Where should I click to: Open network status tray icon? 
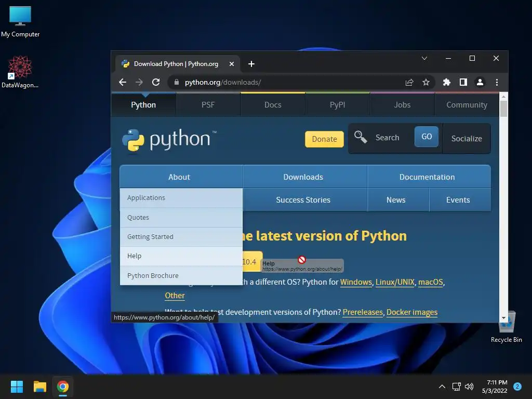[456, 387]
